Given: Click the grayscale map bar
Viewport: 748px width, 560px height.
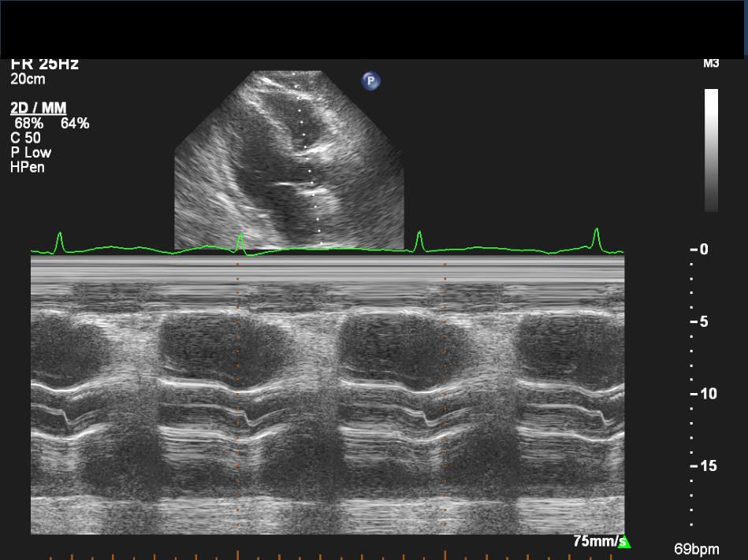Looking at the screenshot, I should pyautogui.click(x=711, y=150).
